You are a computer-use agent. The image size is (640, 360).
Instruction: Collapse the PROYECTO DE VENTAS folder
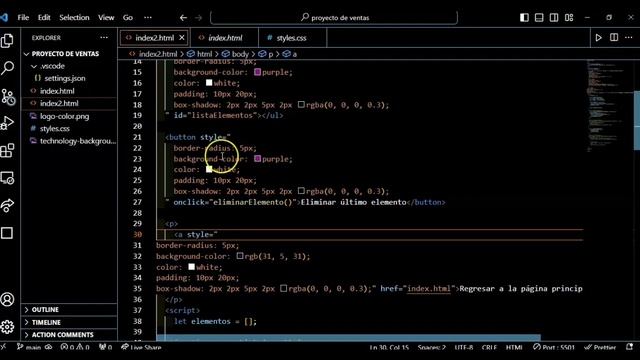65,54
